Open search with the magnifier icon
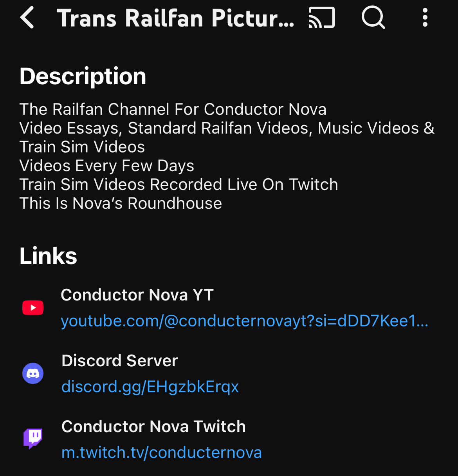 click(373, 18)
